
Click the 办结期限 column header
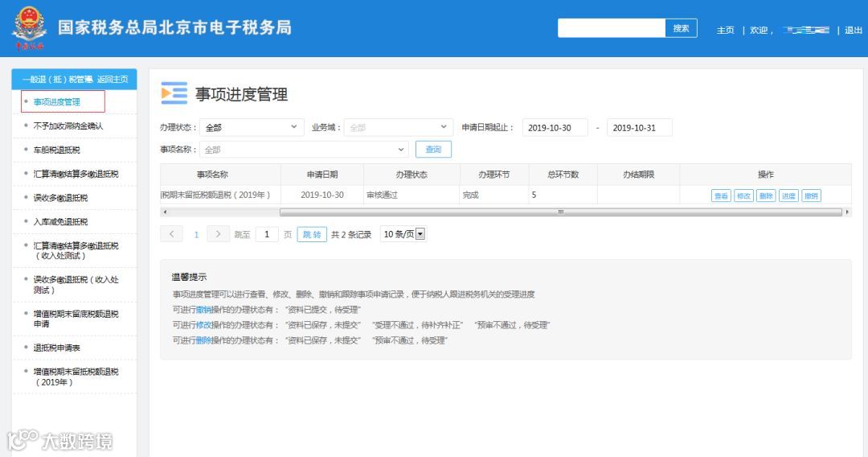[639, 175]
